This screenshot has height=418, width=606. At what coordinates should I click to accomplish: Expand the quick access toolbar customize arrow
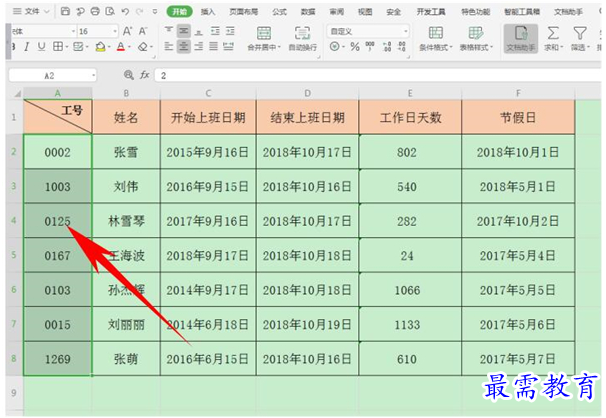[155, 12]
